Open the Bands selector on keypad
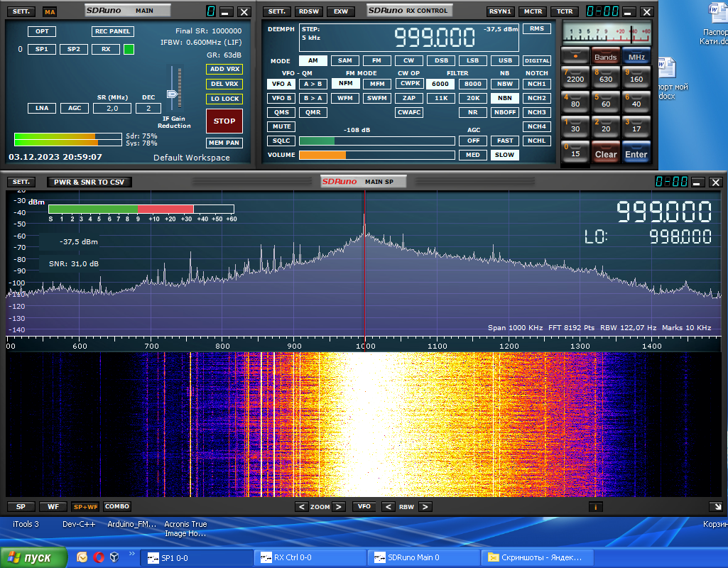This screenshot has height=568, width=728. [605, 57]
